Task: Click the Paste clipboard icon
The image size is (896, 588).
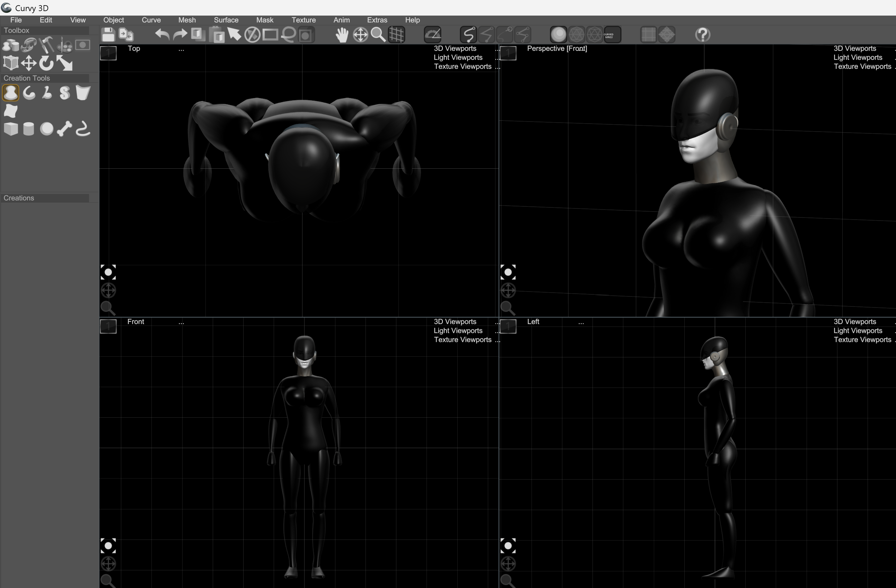Action: 217,35
